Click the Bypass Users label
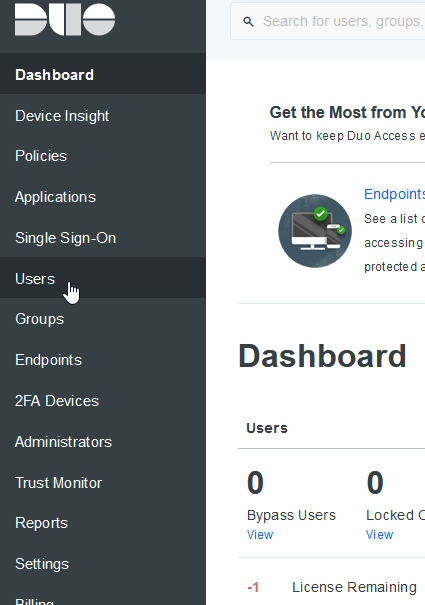Viewport: 425px width, 605px height. 291,515
